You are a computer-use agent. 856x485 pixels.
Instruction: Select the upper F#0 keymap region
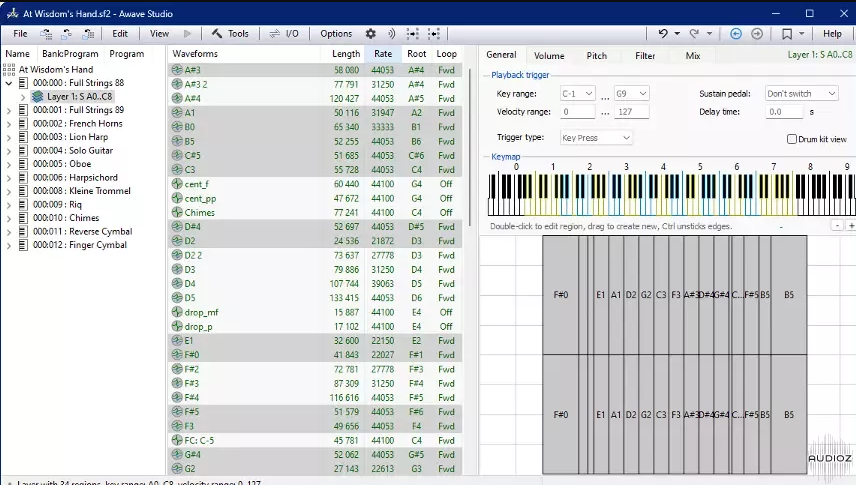pyautogui.click(x=561, y=295)
